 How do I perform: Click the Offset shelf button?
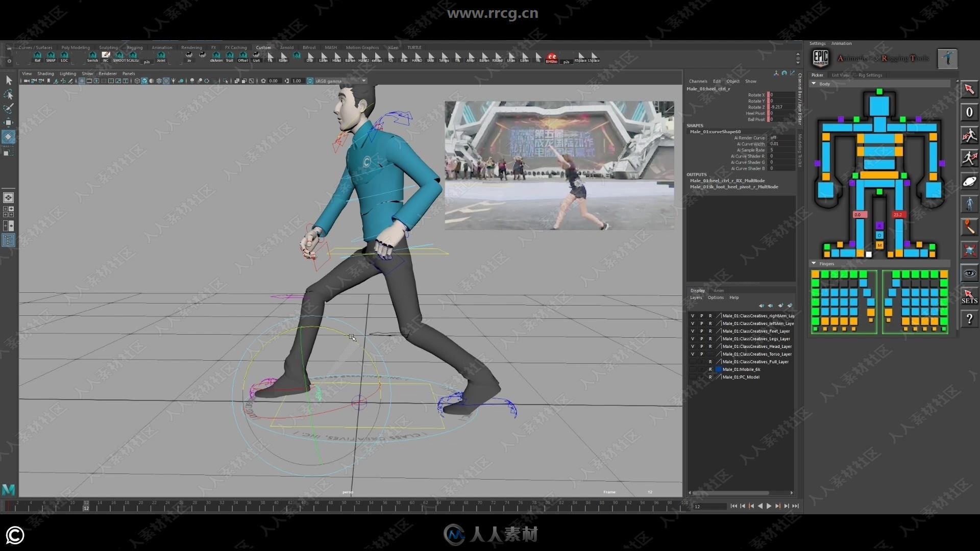point(243,57)
